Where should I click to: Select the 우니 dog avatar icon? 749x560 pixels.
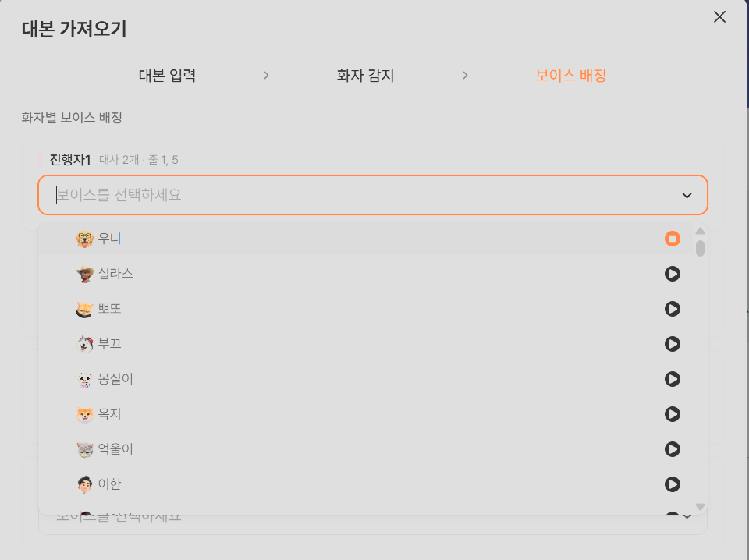point(84,239)
